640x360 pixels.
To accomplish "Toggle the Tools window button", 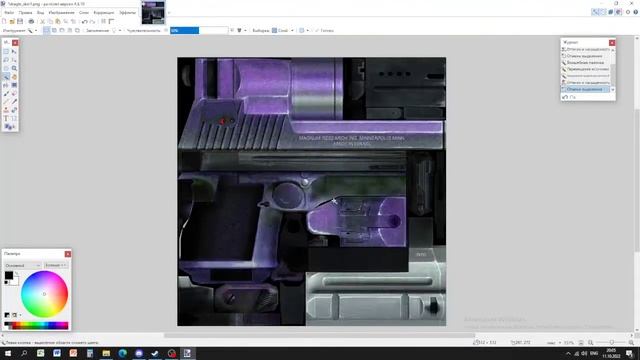I will coord(596,12).
